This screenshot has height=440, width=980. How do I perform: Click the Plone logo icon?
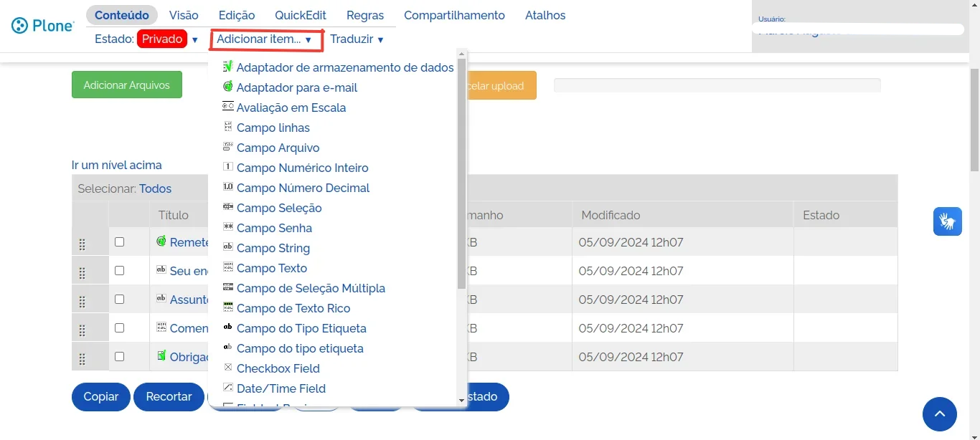click(x=19, y=26)
